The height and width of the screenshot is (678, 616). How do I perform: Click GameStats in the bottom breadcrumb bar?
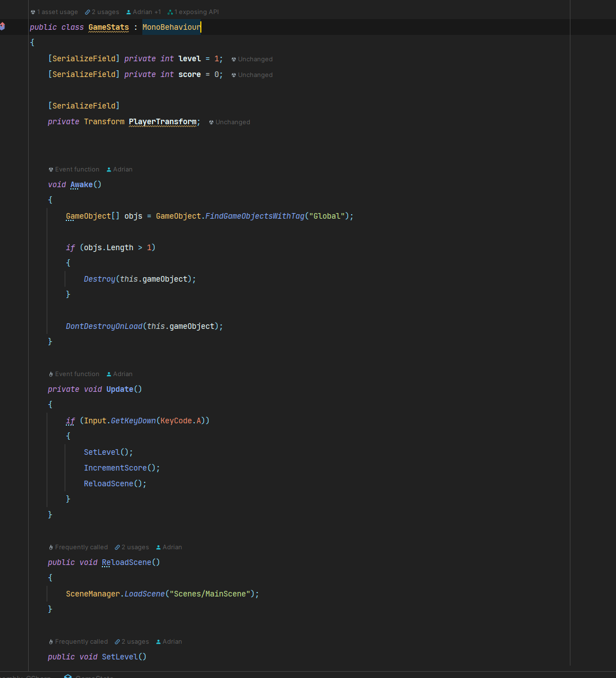click(x=94, y=676)
